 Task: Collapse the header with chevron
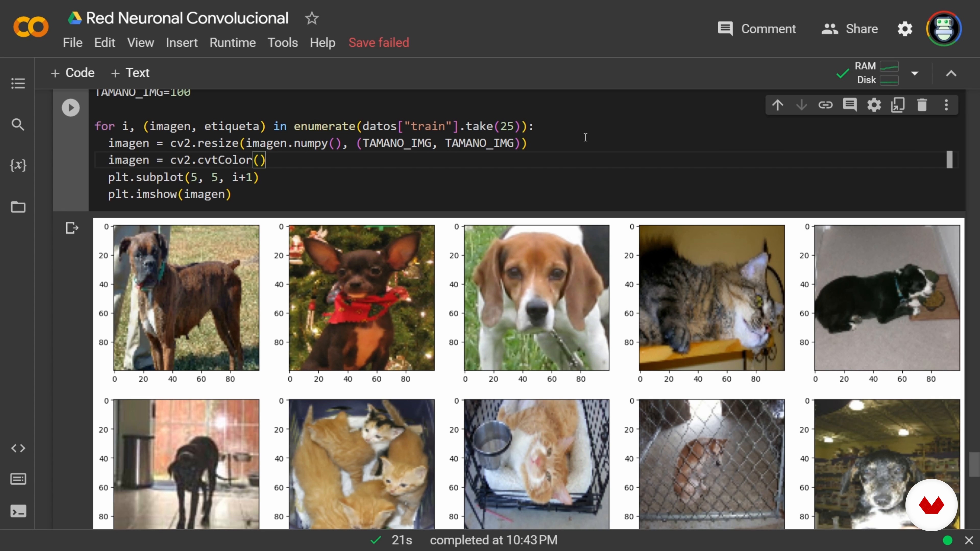click(951, 73)
